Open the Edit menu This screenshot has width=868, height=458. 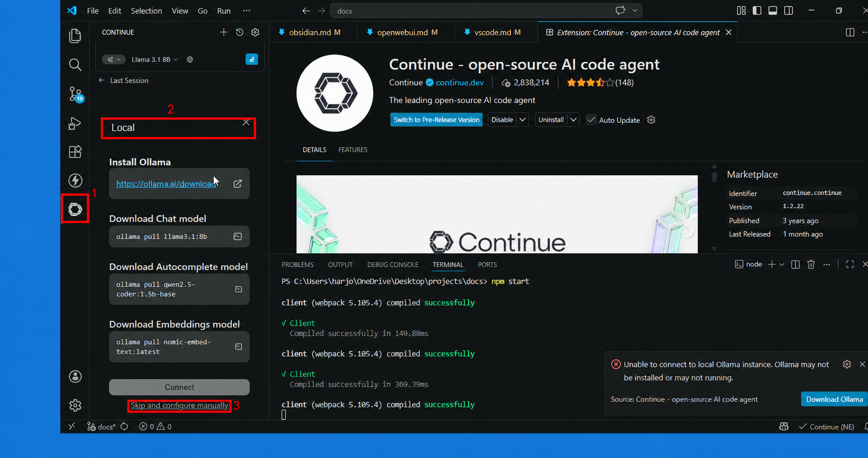coord(115,11)
